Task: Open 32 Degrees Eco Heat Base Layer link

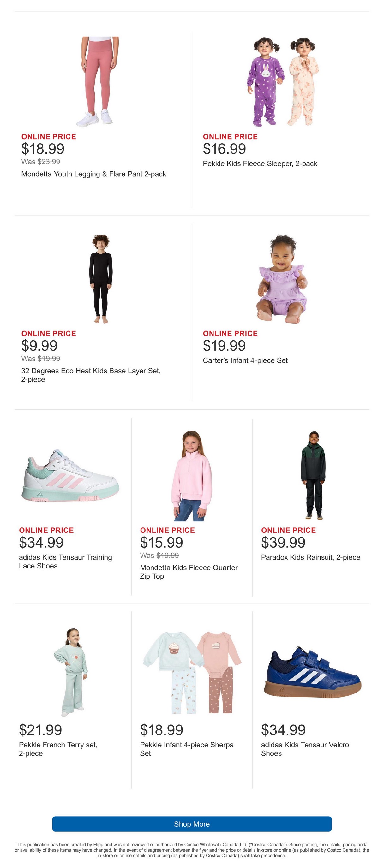Action: coord(91,375)
